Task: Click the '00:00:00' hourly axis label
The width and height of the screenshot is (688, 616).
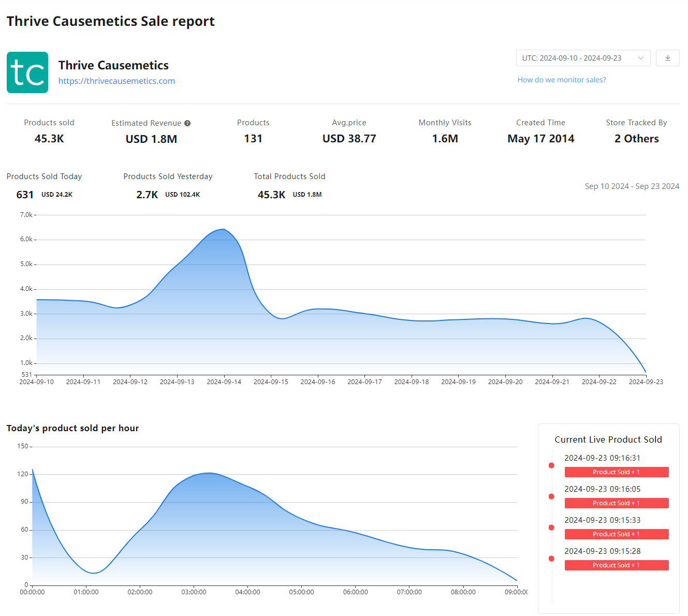Action: [32, 592]
